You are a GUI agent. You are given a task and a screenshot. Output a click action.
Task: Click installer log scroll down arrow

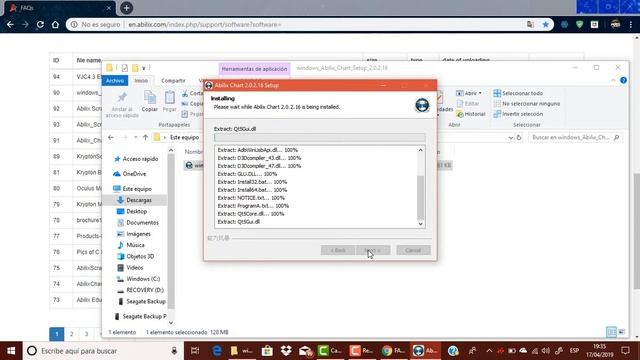click(420, 224)
